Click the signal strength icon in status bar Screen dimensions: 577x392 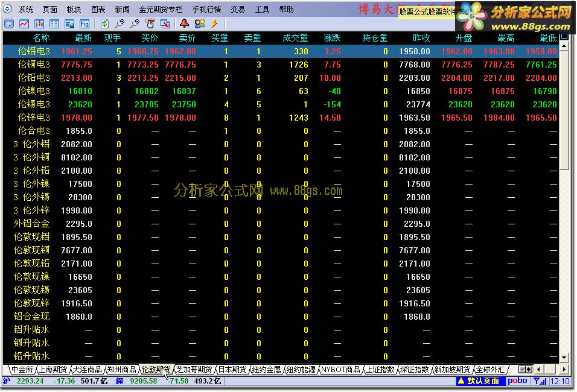(540, 381)
